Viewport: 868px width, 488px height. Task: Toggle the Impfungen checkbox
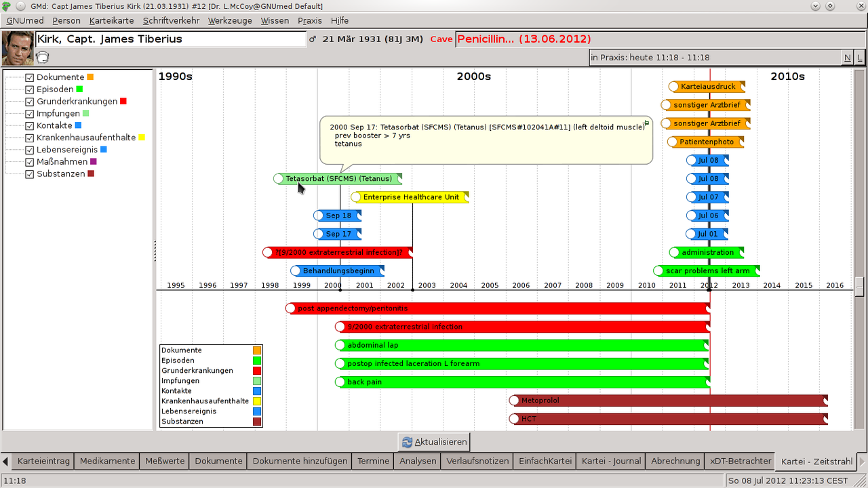29,114
